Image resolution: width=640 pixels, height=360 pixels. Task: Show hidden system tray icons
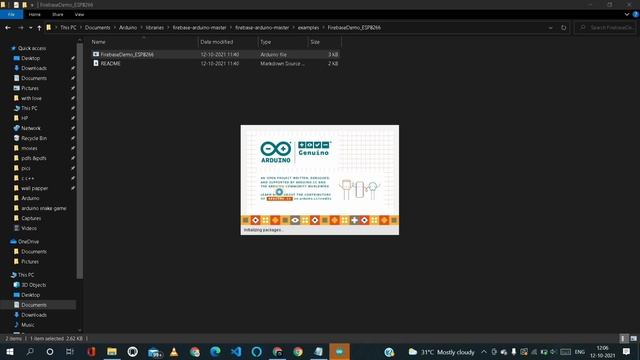tap(484, 352)
